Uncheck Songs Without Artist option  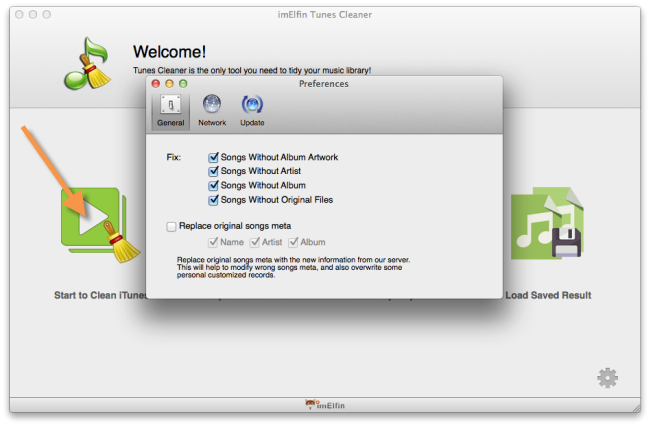click(213, 171)
